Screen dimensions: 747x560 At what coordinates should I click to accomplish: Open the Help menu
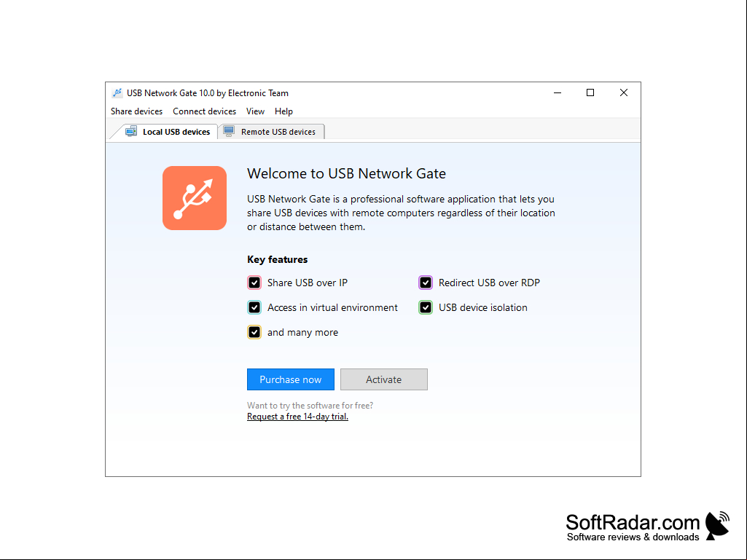pyautogui.click(x=284, y=111)
